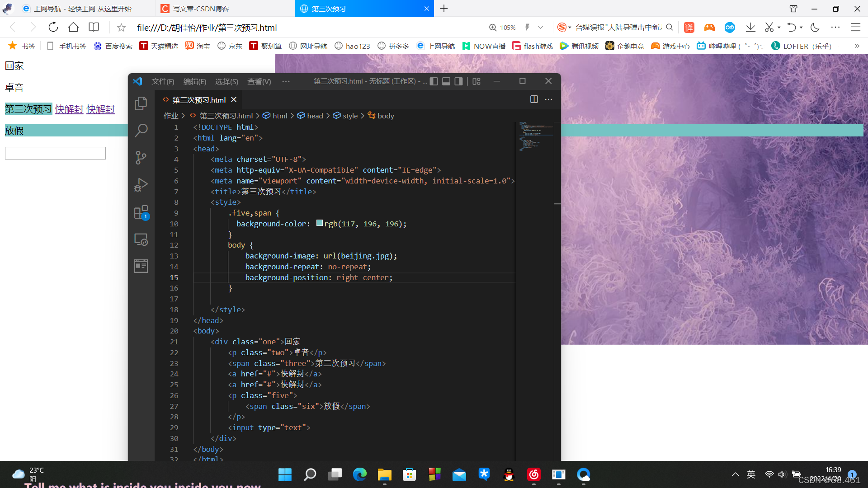This screenshot has width=868, height=488.
Task: Click the 105% zoom indicator
Action: click(x=503, y=28)
